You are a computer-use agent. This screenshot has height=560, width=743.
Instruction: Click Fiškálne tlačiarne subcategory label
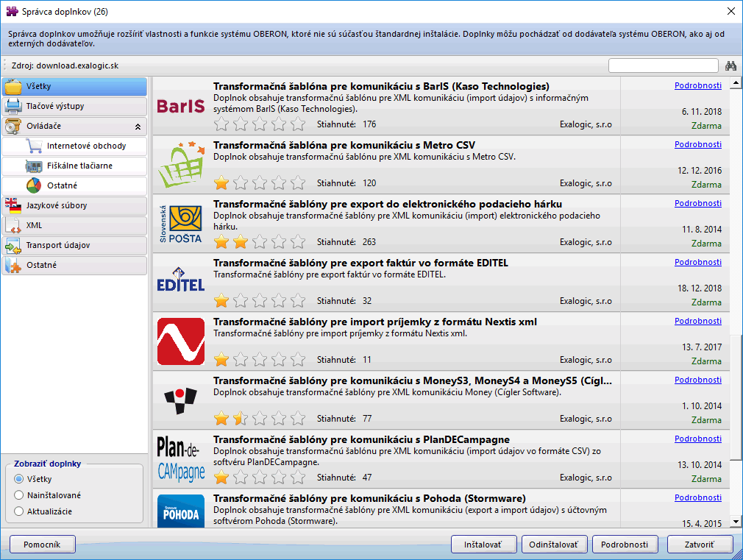click(x=79, y=166)
